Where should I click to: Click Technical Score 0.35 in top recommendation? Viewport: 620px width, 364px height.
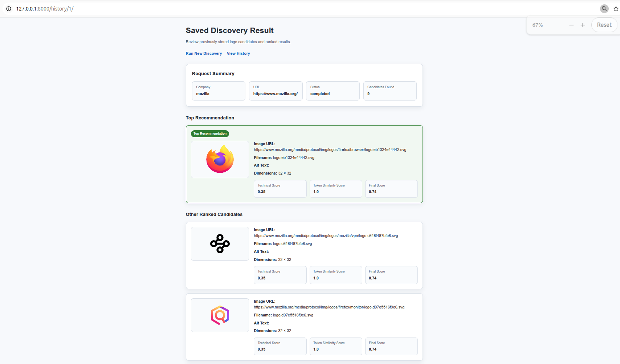pyautogui.click(x=280, y=189)
